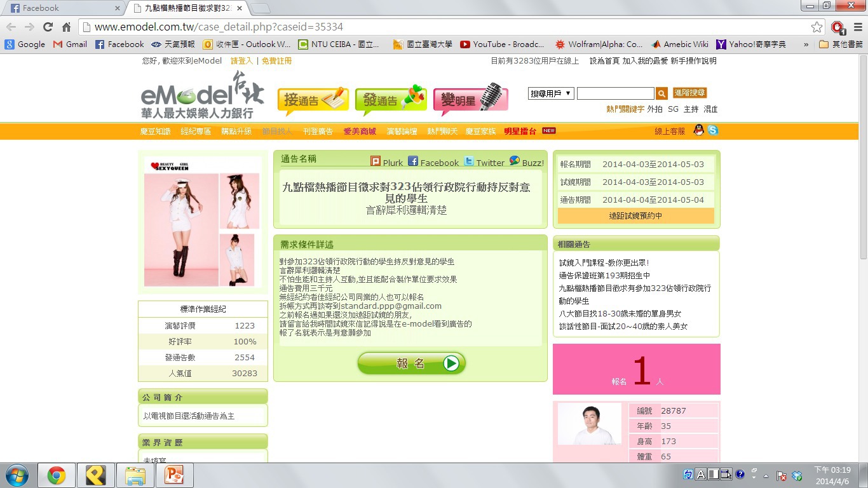Viewport: 868px width, 488px height.
Task: Click the blue help icon in the language bar
Action: [x=740, y=474]
